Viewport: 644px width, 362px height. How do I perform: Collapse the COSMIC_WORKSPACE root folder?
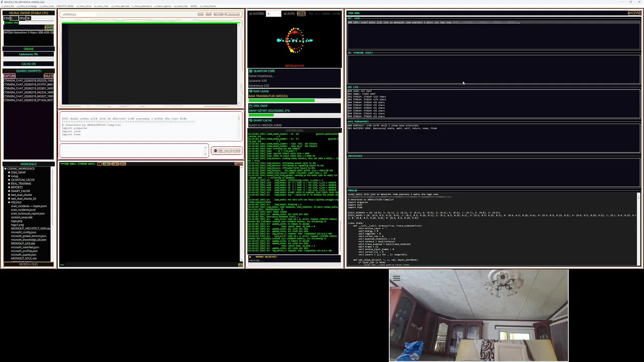(x=6, y=168)
